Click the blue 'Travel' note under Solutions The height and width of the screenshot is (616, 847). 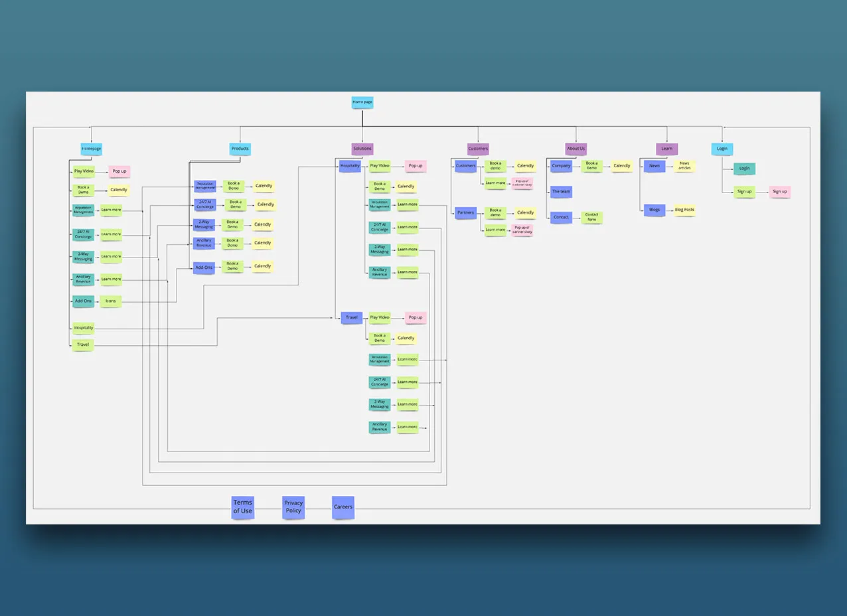click(352, 318)
